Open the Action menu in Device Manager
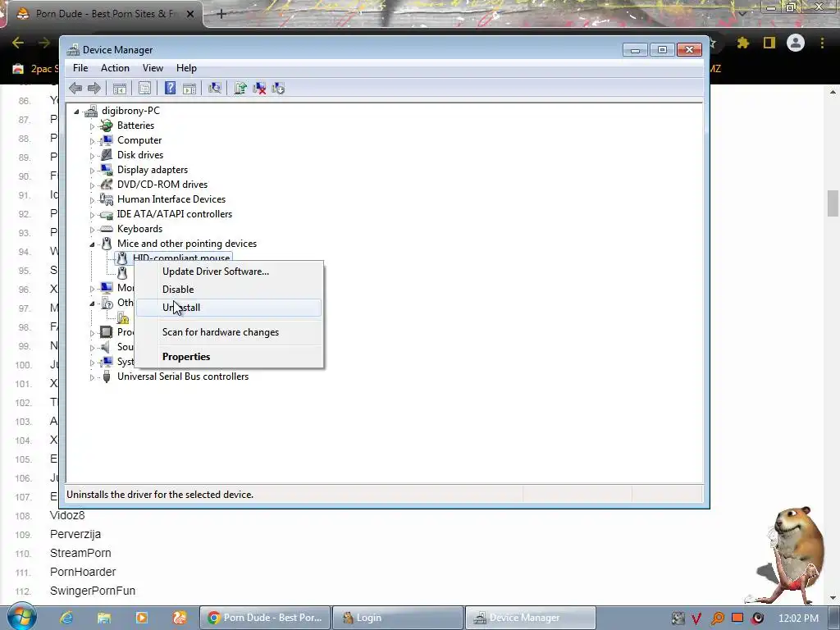840x630 pixels. pos(115,68)
